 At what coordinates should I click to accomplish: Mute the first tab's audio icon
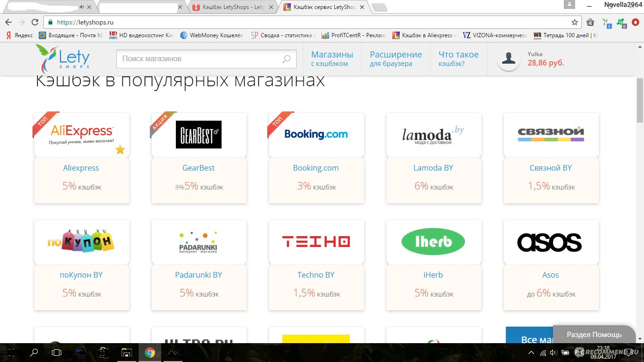tap(82, 7)
